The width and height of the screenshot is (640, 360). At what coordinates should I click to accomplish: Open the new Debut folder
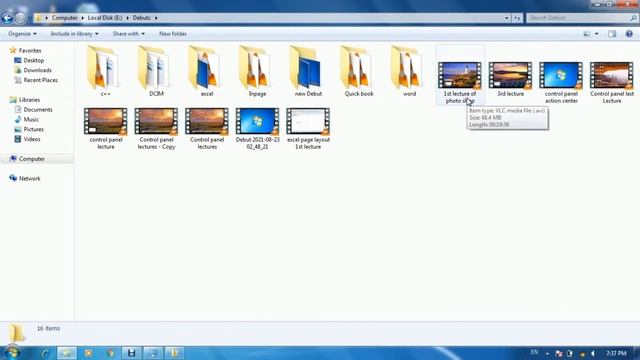tap(308, 71)
